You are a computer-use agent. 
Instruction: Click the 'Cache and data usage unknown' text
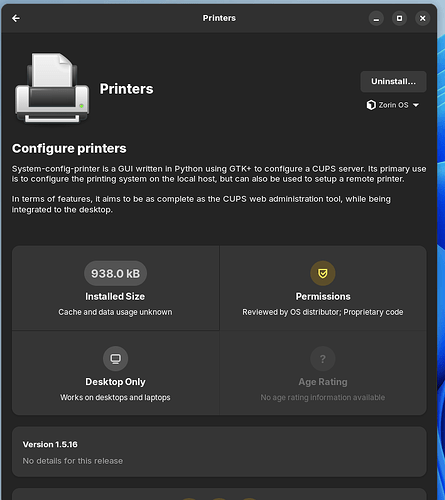click(x=115, y=312)
